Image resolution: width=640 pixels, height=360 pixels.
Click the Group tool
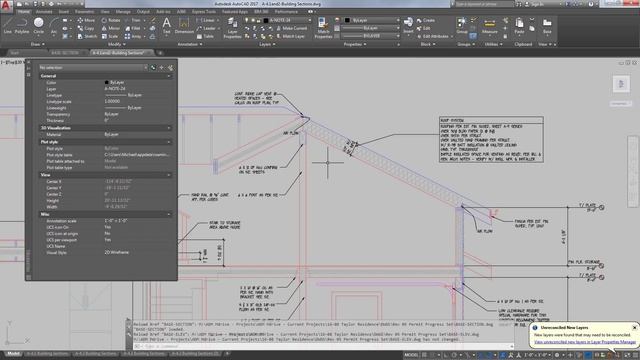(x=462, y=25)
